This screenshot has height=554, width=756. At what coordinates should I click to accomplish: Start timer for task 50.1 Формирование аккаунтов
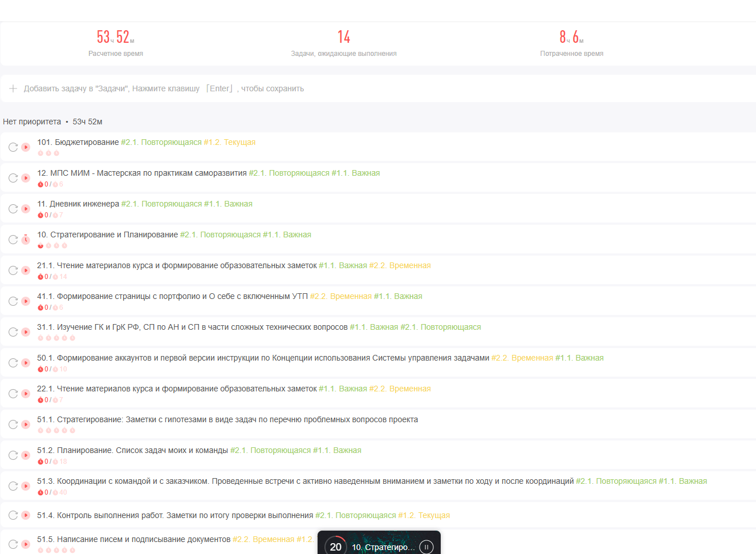(26, 363)
